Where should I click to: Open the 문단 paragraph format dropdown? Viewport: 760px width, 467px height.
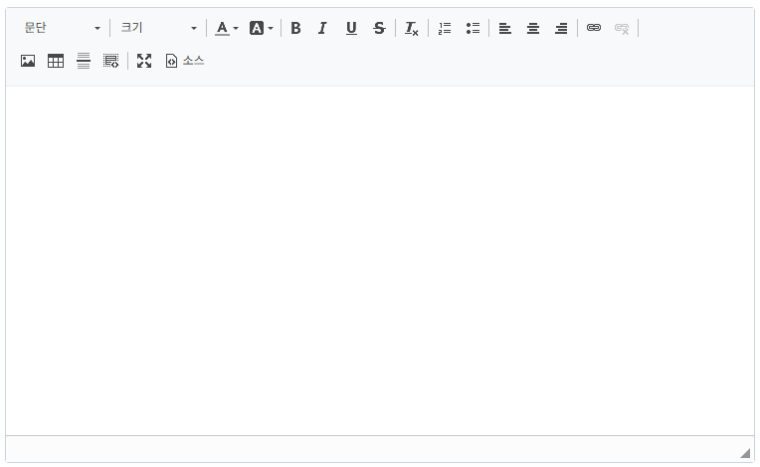[61, 28]
